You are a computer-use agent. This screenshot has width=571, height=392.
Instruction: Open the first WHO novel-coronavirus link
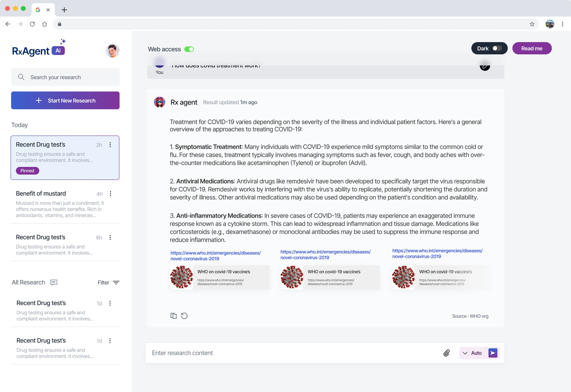click(215, 256)
